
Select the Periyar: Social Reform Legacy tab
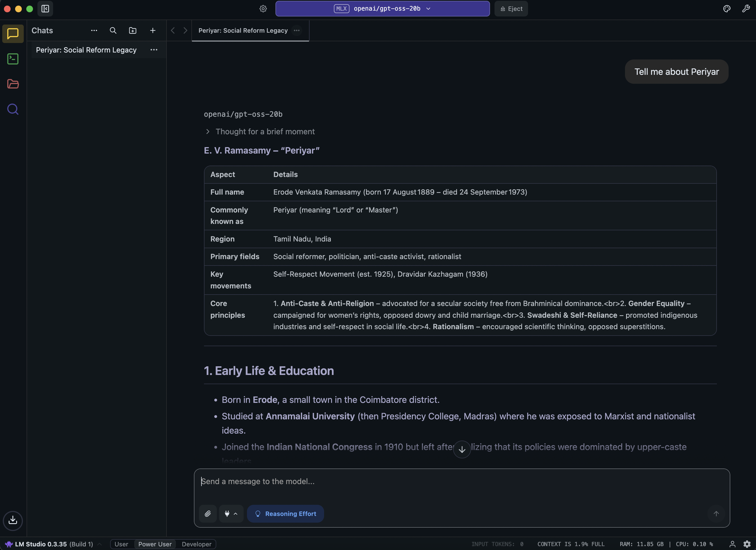pyautogui.click(x=243, y=31)
